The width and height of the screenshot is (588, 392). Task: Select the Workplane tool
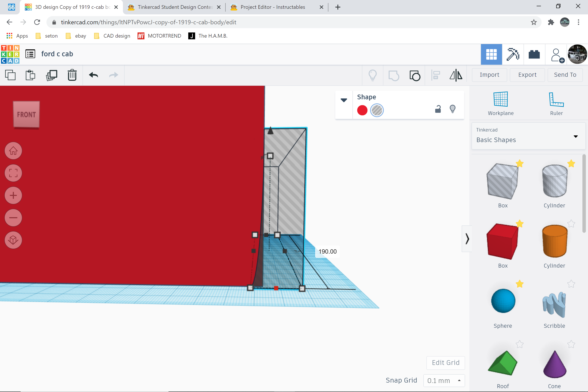(x=501, y=104)
